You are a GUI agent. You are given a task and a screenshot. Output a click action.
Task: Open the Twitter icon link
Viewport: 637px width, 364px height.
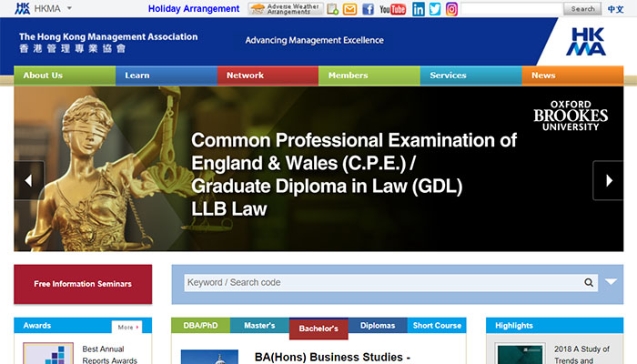pyautogui.click(x=435, y=9)
